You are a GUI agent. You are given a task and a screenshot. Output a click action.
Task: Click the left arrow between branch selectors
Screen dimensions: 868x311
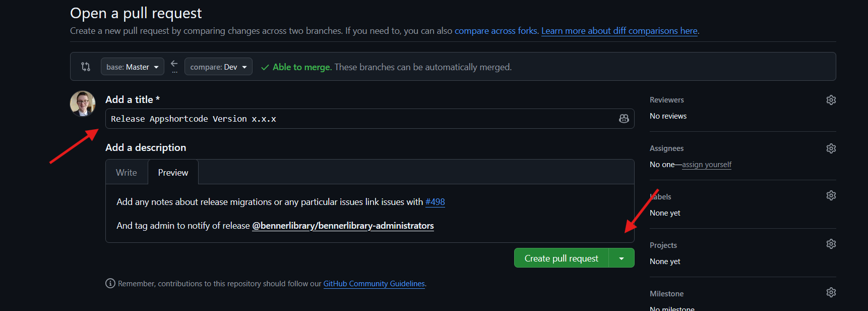click(x=174, y=64)
